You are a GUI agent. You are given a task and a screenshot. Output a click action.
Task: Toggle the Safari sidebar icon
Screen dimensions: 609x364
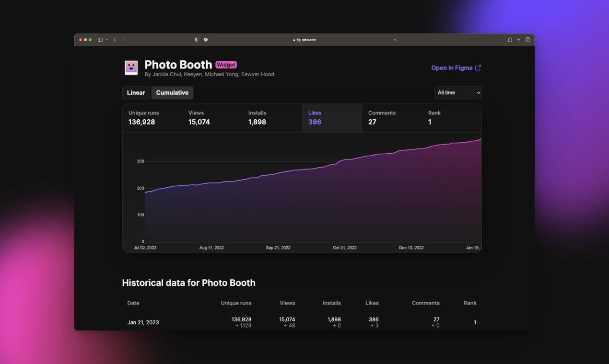point(100,40)
